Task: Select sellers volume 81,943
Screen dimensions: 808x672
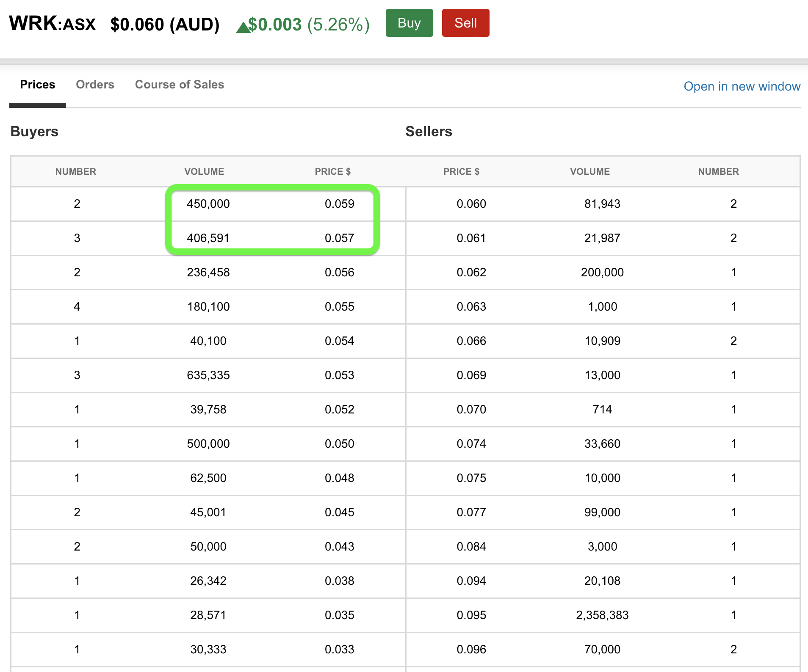Action: 602,204
